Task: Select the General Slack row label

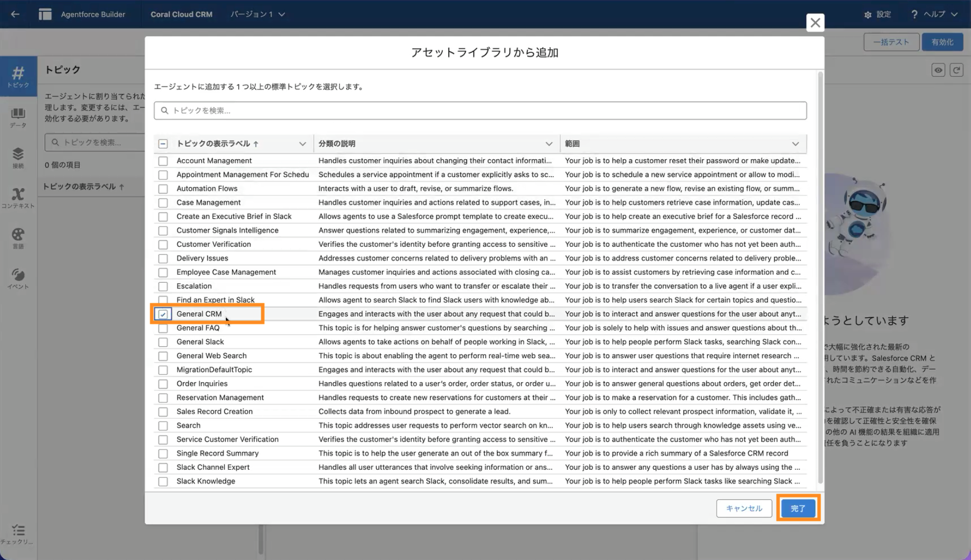Action: [x=200, y=342]
